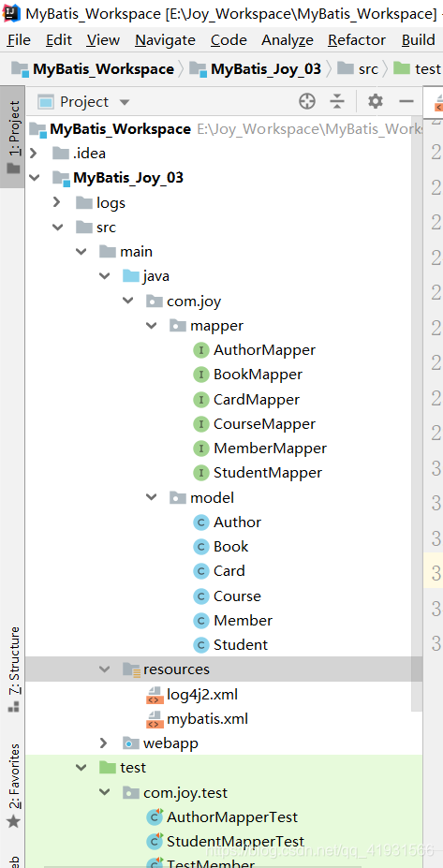Select MyBatis_Workspace root in project tree
The height and width of the screenshot is (868, 443).
120,129
